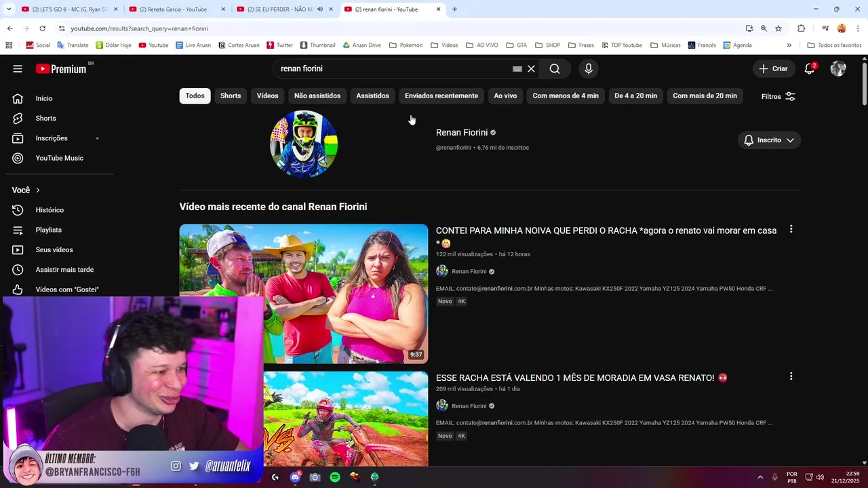Open more options for ESSE RACHA ESTÁ VALENDO video
This screenshot has width=868, height=488.
coord(791,376)
